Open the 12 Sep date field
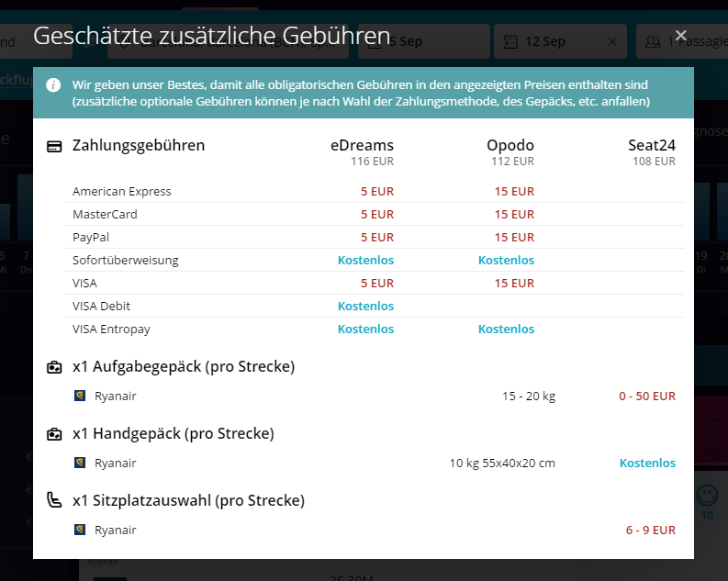 tap(560, 41)
